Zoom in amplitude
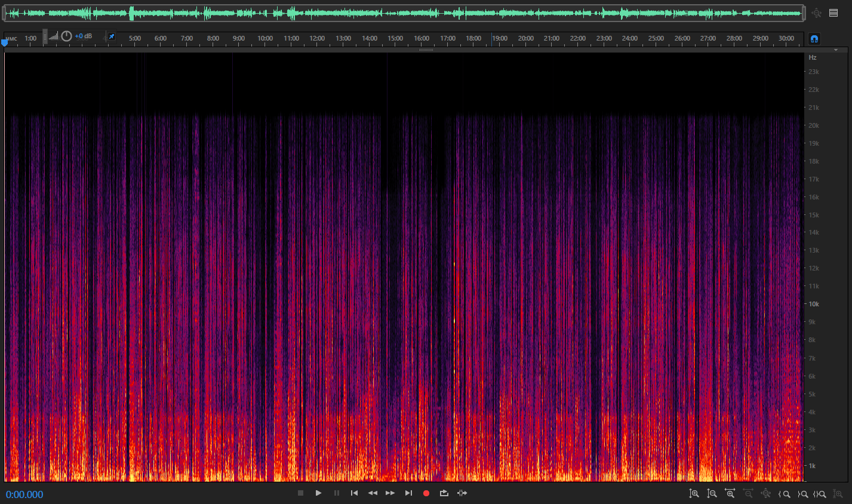Screen dimensions: 852x504 pyautogui.click(x=694, y=494)
